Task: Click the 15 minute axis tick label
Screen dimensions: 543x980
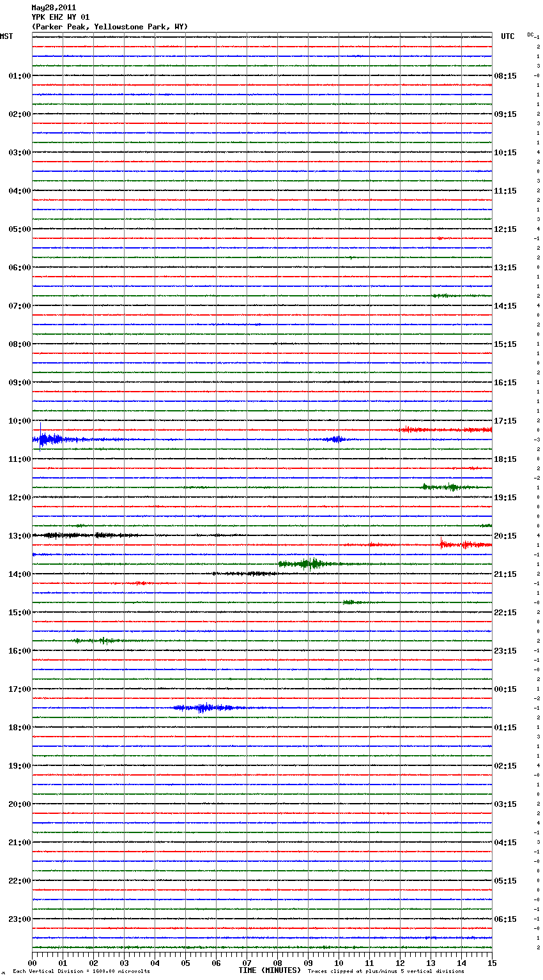Action: coord(492,963)
